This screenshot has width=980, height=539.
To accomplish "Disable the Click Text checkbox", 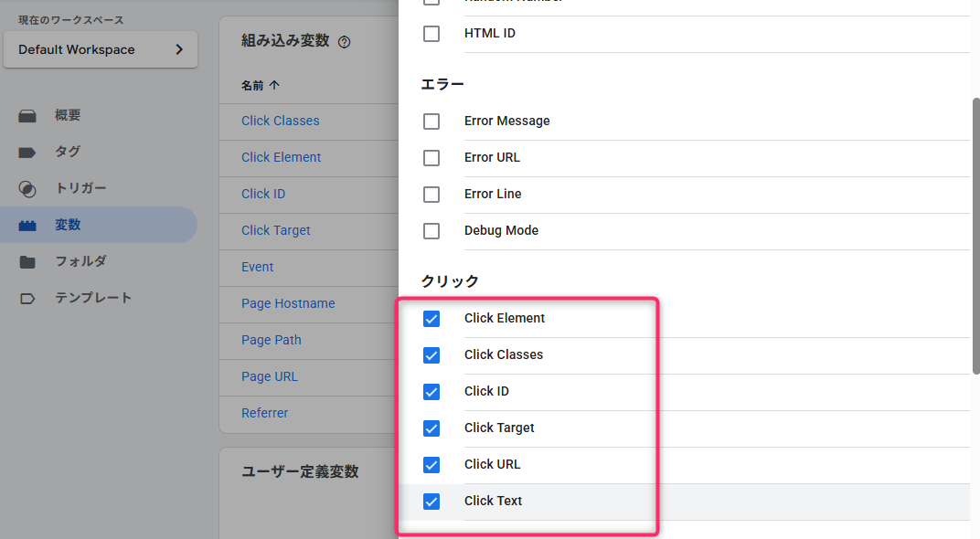I will [x=431, y=502].
